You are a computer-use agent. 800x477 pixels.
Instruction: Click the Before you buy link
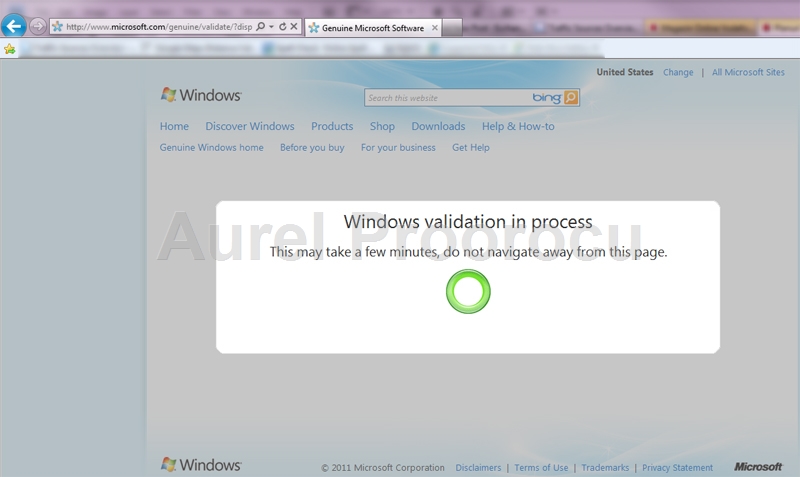312,147
